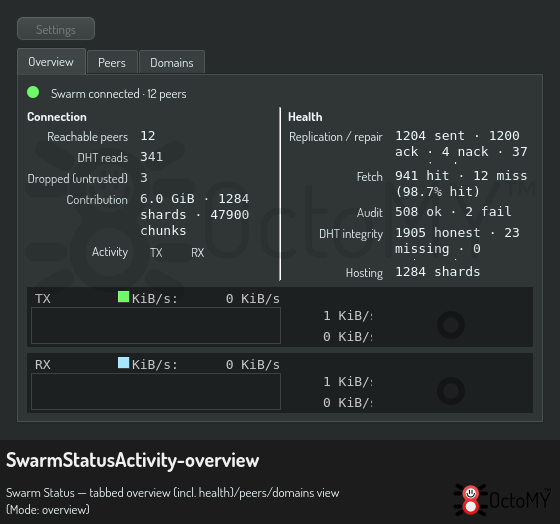Click the TX current rate '0 KiB/s'
This screenshot has height=524, width=560.
click(x=252, y=299)
